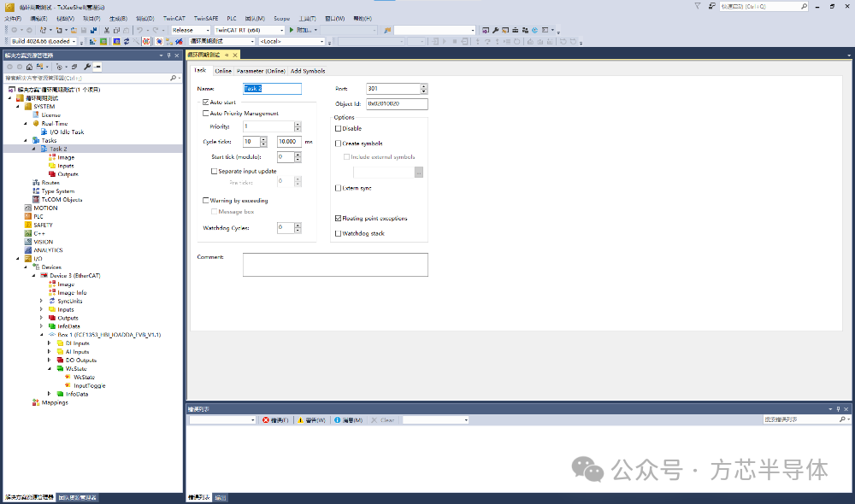Enable Auto Priority Management checkbox

pos(205,114)
